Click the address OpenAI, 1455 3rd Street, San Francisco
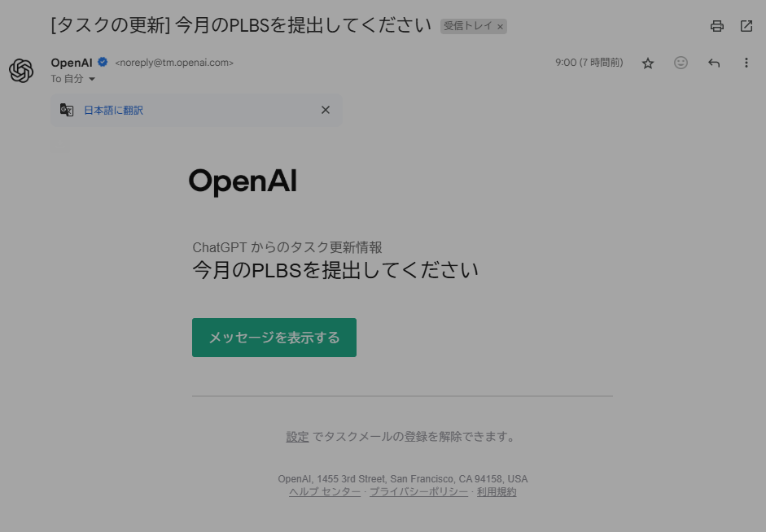 click(403, 479)
